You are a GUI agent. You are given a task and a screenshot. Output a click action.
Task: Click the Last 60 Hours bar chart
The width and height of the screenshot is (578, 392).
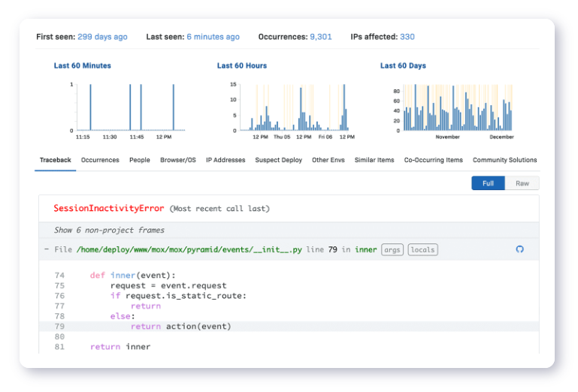pos(294,107)
